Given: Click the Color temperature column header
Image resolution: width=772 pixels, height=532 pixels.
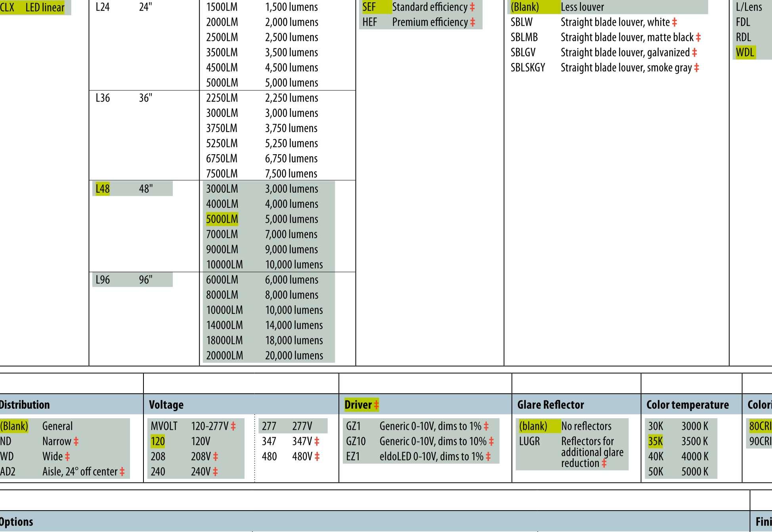Looking at the screenshot, I should point(688,405).
